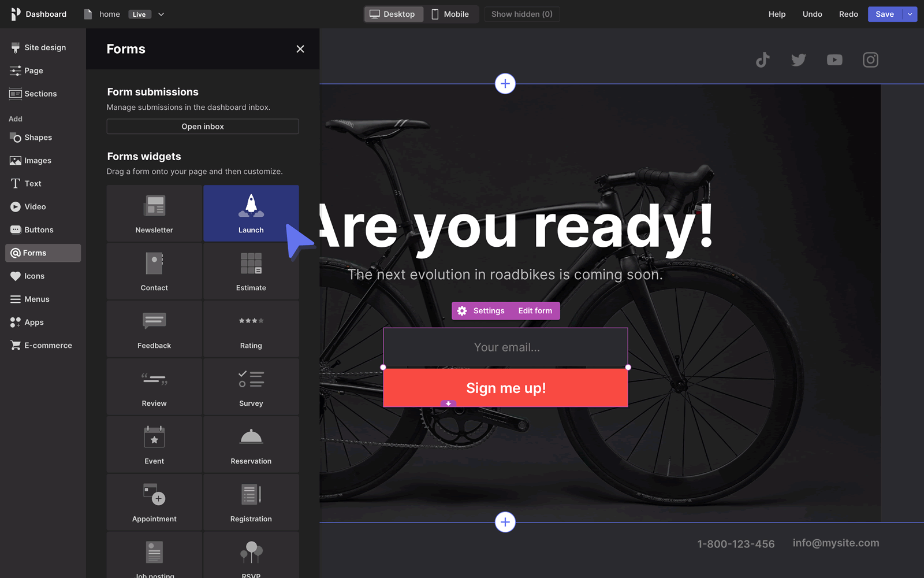Screen dimensions: 924x578
Task: Open the Dashboard logo link
Action: click(39, 14)
